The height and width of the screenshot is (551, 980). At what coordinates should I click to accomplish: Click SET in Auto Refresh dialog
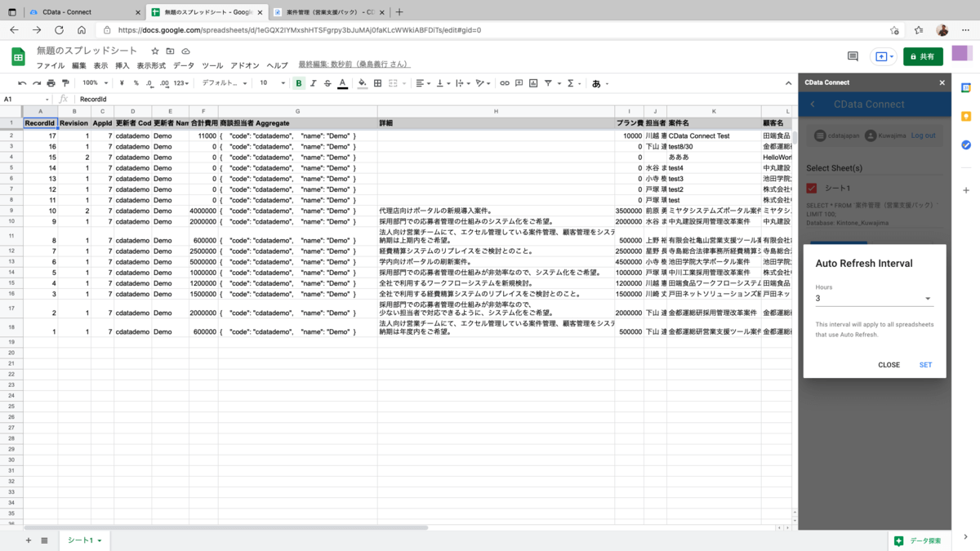tap(925, 365)
